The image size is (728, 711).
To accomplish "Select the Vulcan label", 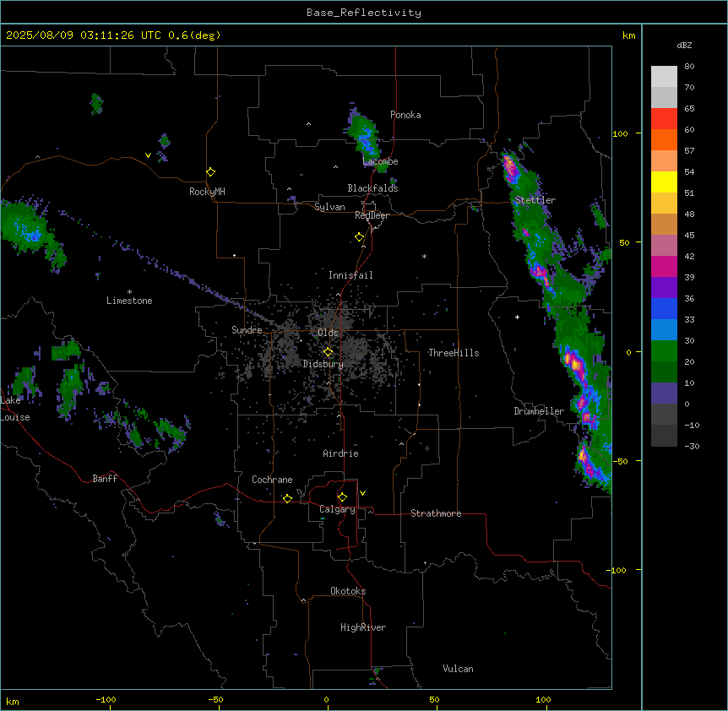I will pos(458,669).
